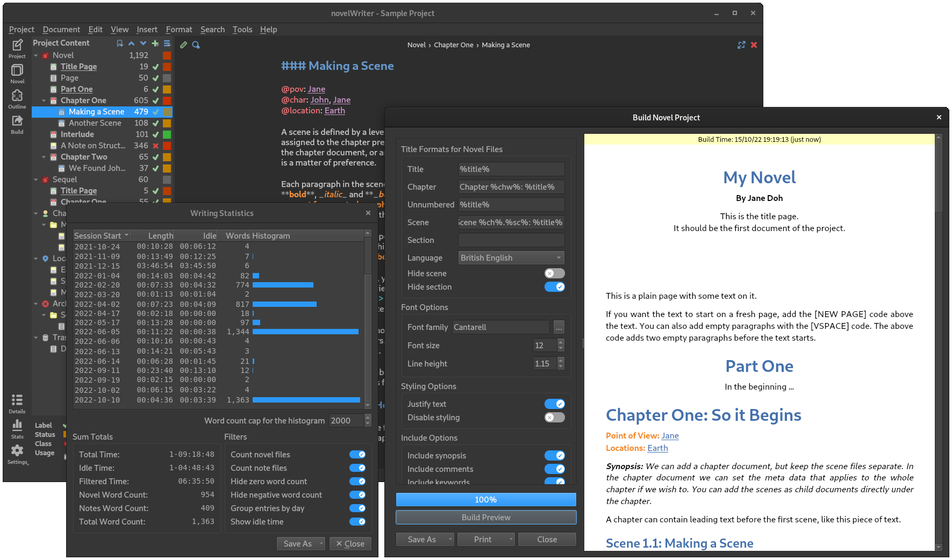Click the Chapter title format input field
Screen dimensions: 952x560
point(511,186)
